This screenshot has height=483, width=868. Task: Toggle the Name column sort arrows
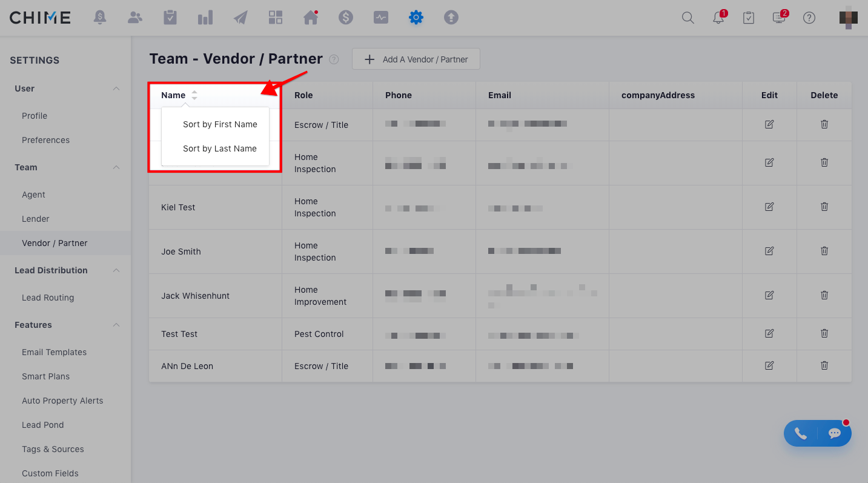click(194, 95)
